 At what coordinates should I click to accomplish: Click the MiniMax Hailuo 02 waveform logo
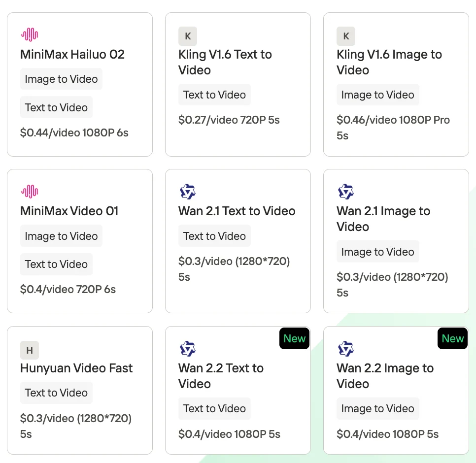coord(30,34)
